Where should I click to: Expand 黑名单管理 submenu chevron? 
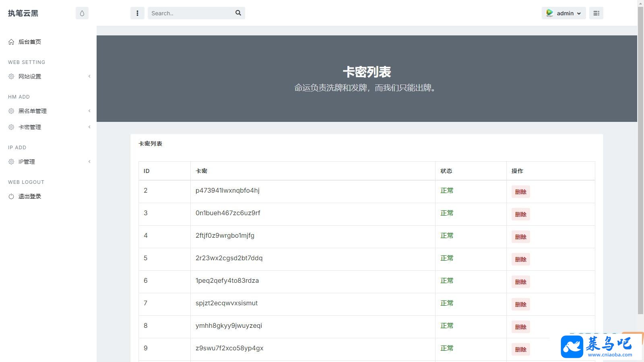[89, 111]
